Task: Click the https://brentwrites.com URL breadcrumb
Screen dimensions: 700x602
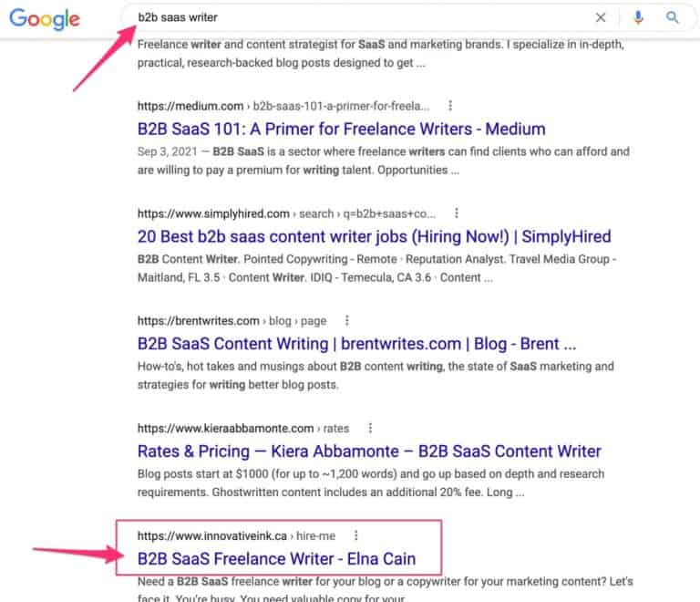Action: click(198, 321)
